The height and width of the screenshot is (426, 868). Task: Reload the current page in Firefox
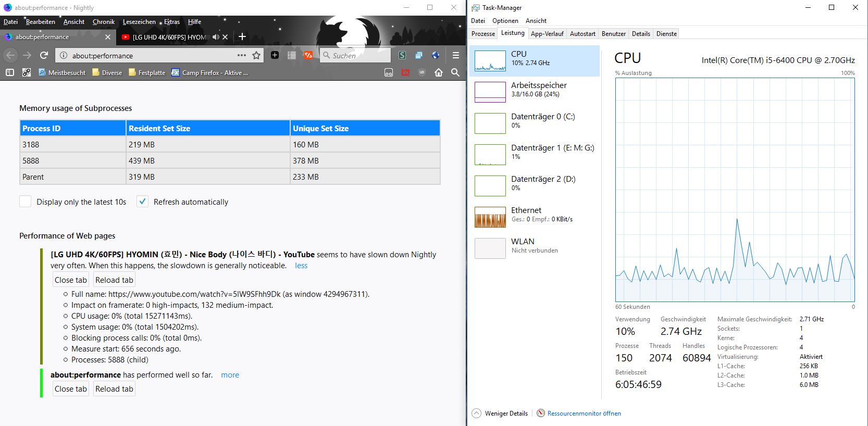tap(44, 55)
